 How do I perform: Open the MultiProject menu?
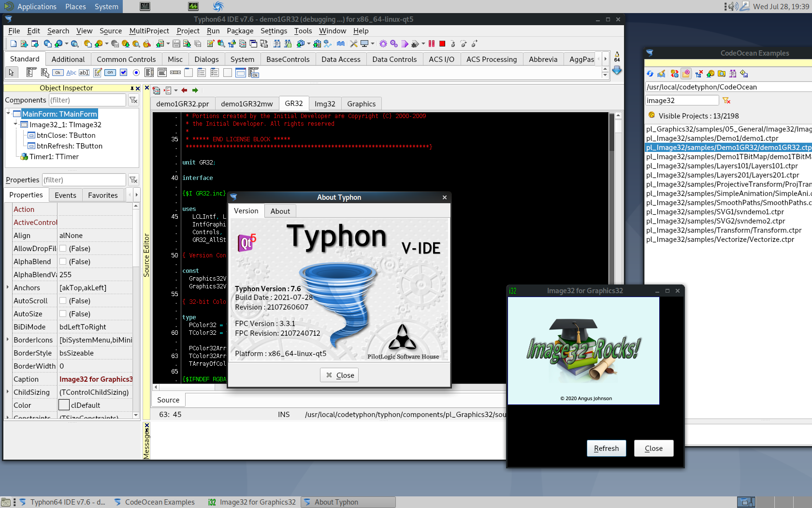click(x=149, y=31)
